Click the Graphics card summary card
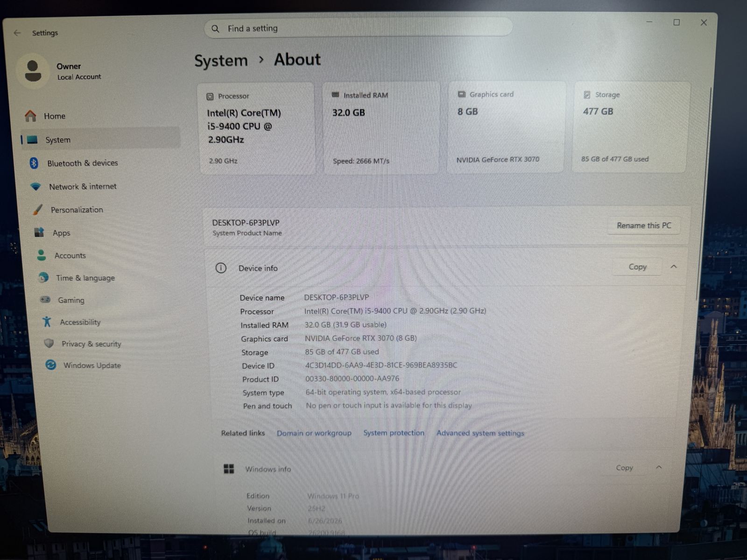The width and height of the screenshot is (747, 560). [x=506, y=127]
